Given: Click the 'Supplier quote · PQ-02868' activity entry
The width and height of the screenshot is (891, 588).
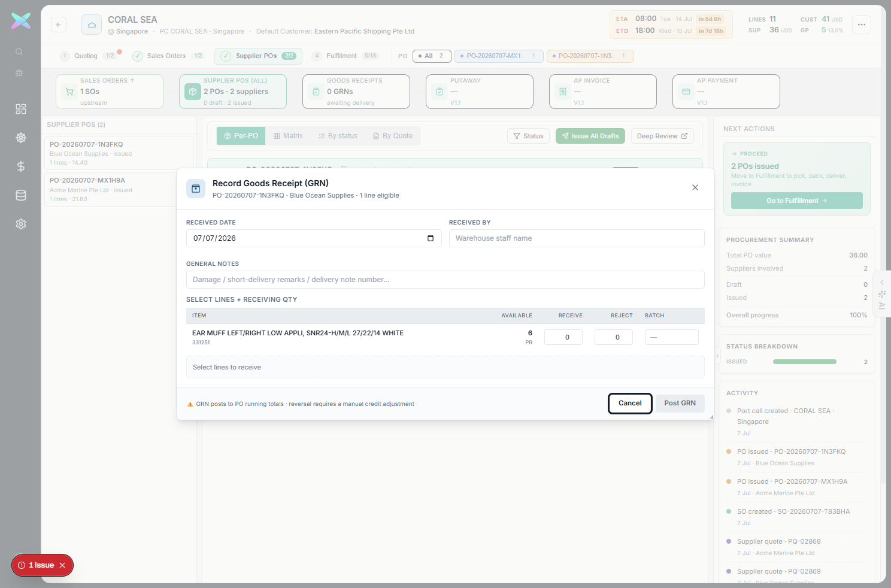Looking at the screenshot, I should (x=796, y=547).
